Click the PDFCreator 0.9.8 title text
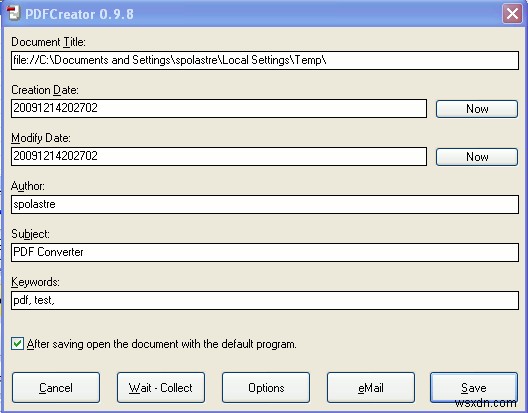This screenshot has width=528, height=413. (79, 14)
